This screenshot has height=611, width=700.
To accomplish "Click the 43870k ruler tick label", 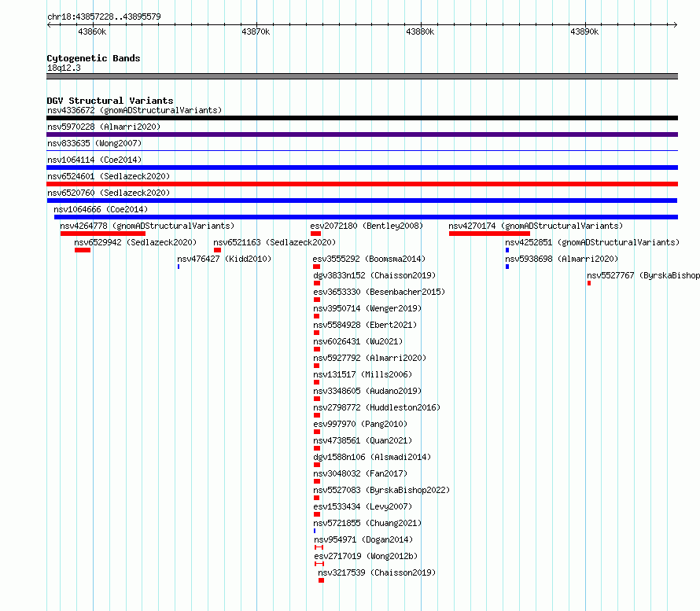I will coord(256,31).
